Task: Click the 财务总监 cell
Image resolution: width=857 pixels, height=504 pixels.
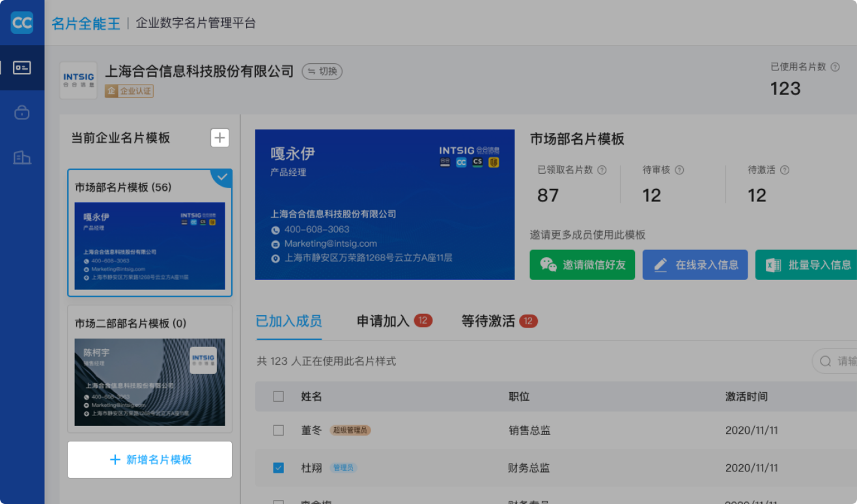Action: (529, 468)
